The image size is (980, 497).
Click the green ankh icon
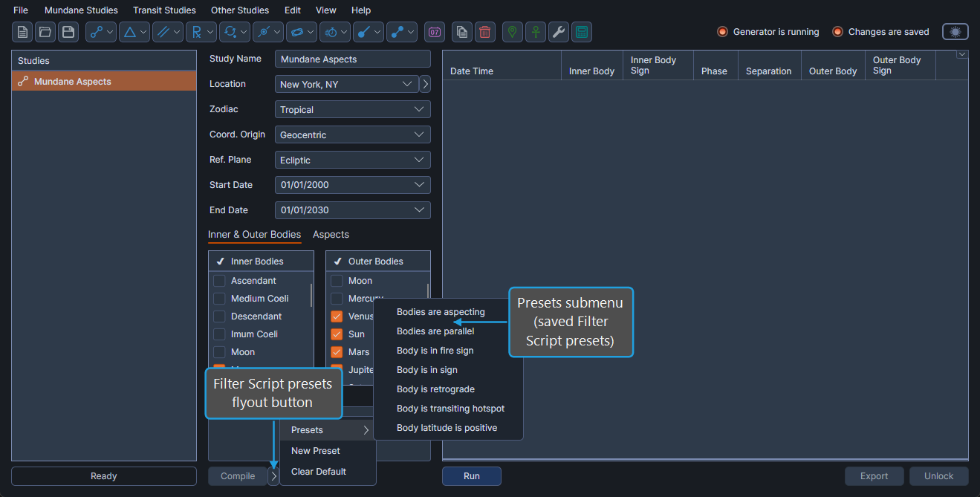coord(536,32)
